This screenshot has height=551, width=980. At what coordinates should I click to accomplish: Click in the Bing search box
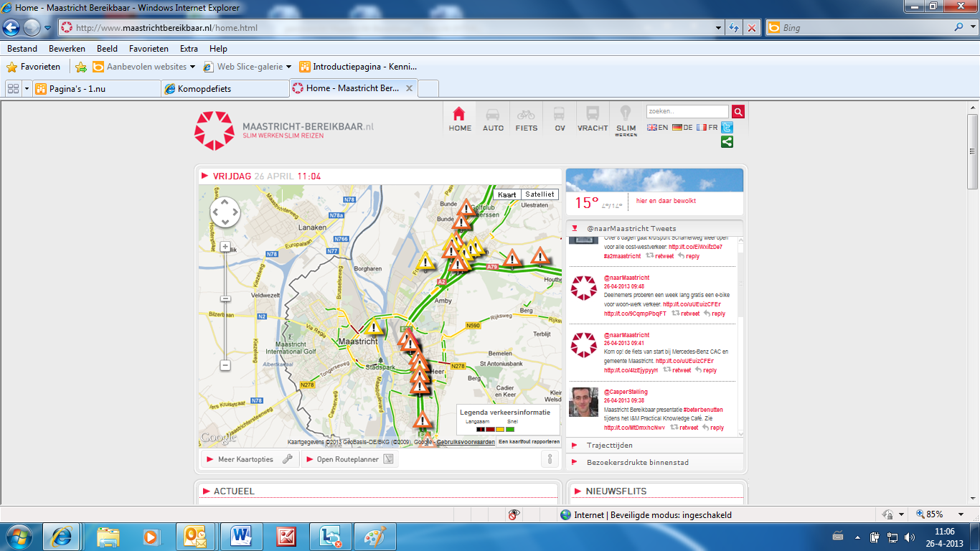point(866,28)
